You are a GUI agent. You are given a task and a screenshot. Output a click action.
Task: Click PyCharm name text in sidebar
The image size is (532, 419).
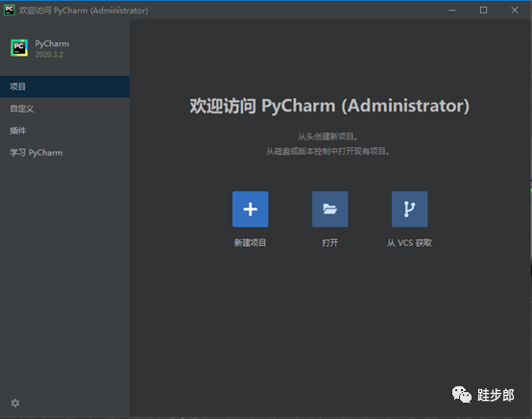pos(52,44)
